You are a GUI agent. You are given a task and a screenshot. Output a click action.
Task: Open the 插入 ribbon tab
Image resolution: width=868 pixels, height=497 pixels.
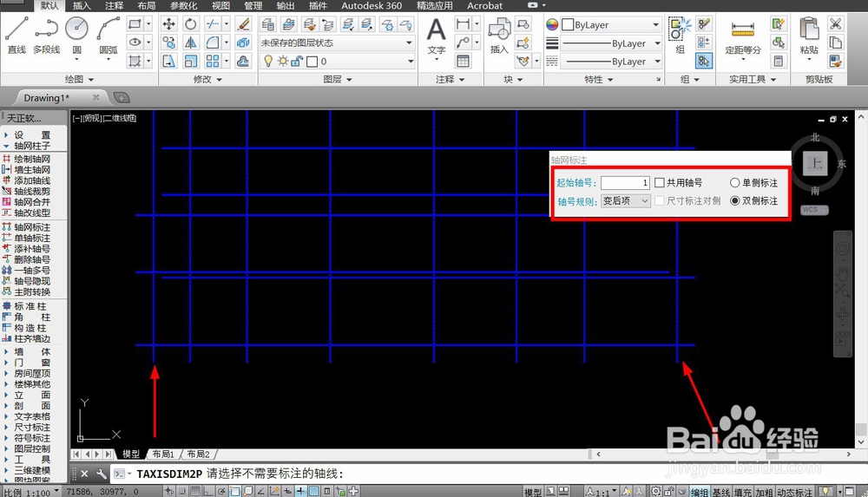[82, 5]
